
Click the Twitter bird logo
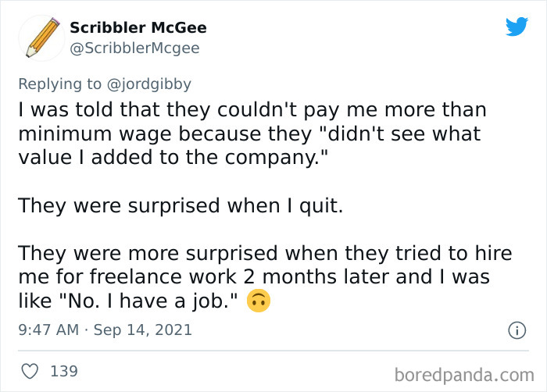click(517, 27)
